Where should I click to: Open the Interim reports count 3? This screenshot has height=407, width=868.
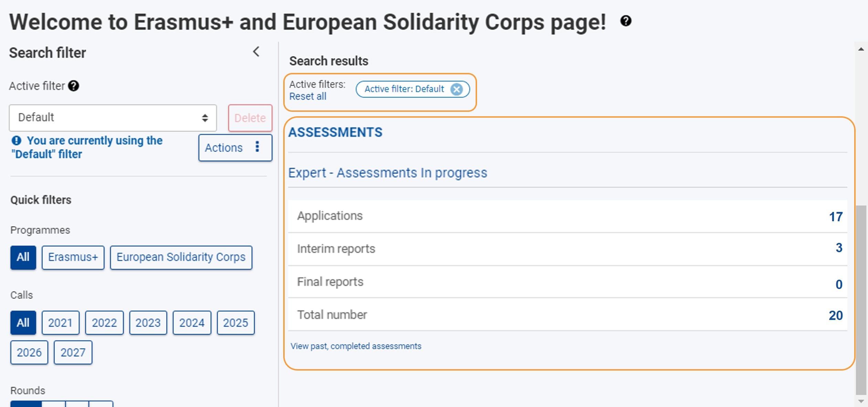point(839,248)
